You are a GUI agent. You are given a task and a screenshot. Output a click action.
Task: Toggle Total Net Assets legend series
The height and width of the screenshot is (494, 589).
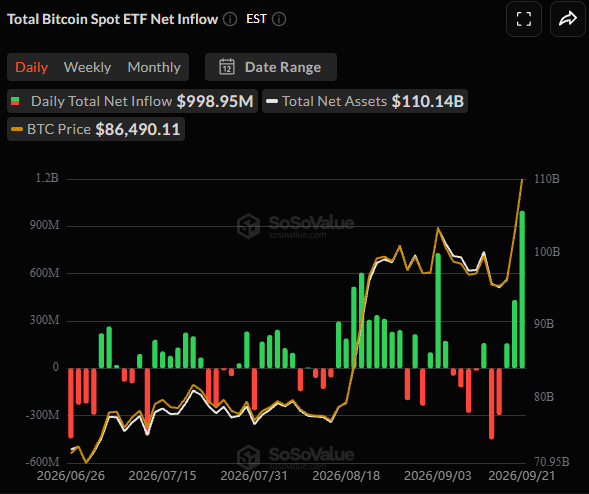tap(365, 101)
